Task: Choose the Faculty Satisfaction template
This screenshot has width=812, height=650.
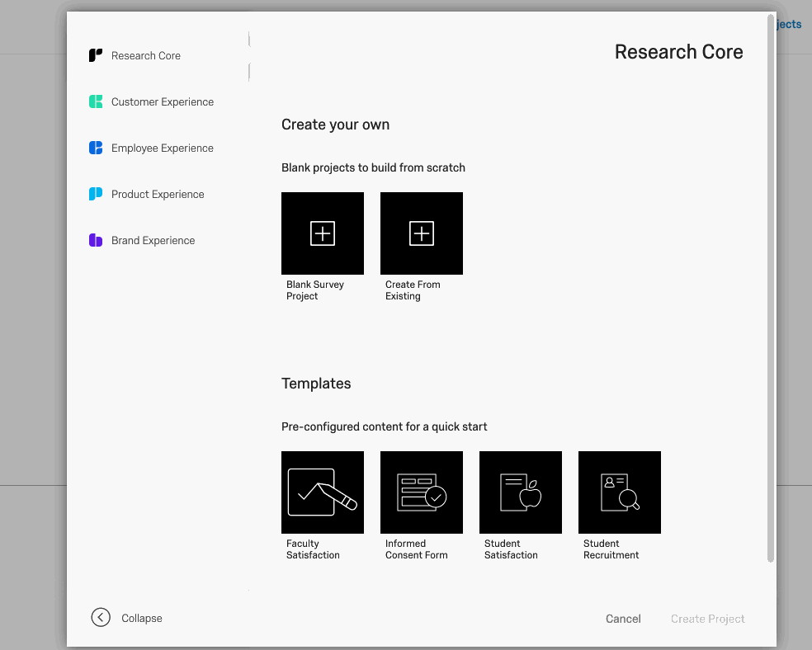Action: click(x=323, y=492)
